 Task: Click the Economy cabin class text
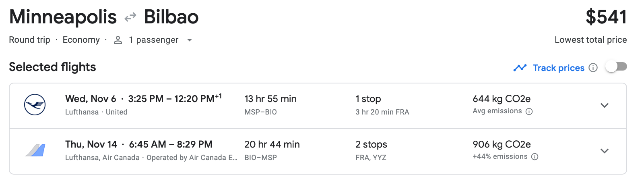pyautogui.click(x=81, y=40)
